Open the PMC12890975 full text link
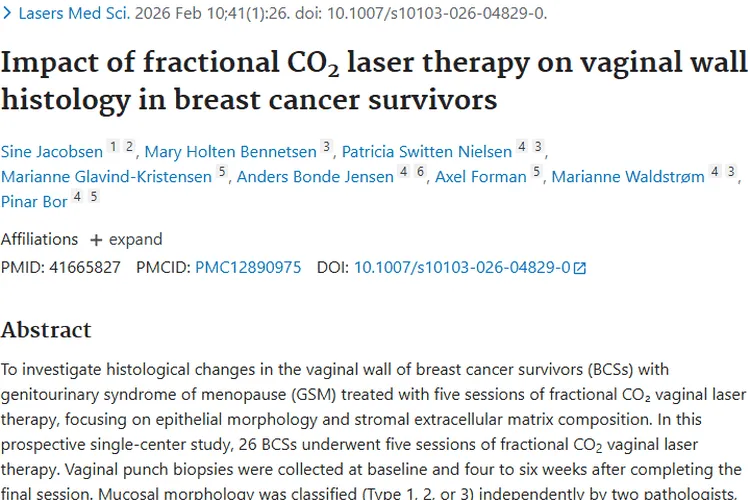Viewport: 750px width, 500px height. point(248,268)
